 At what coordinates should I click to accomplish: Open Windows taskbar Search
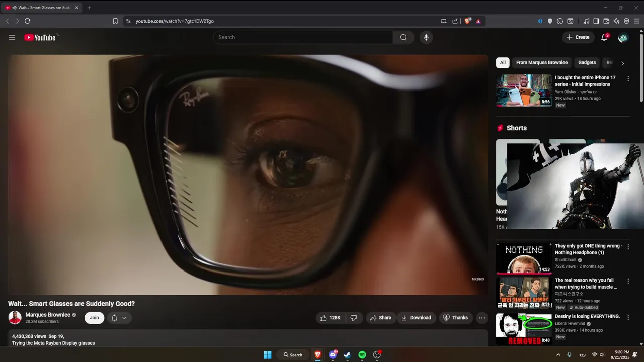292,355
